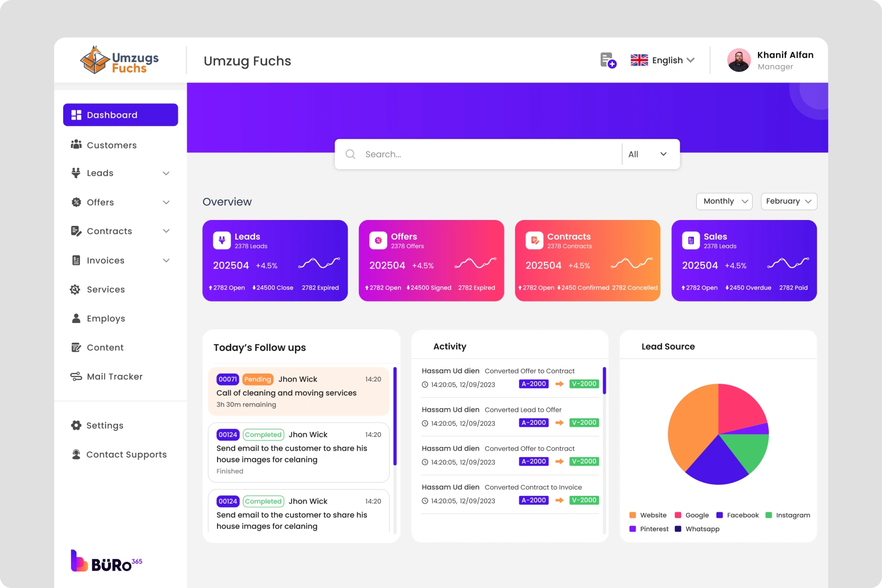Click the 00071 follow-up ID badge
The height and width of the screenshot is (588, 882).
click(228, 379)
